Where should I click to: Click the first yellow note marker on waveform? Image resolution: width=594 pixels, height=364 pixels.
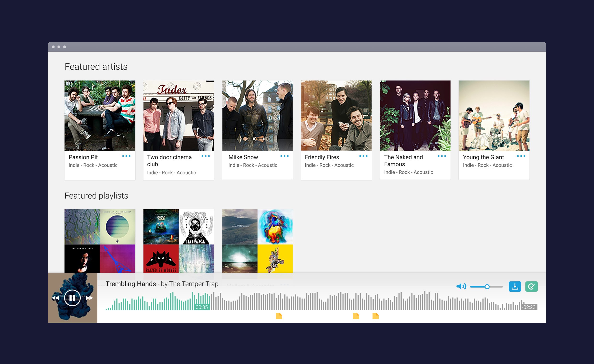(279, 316)
